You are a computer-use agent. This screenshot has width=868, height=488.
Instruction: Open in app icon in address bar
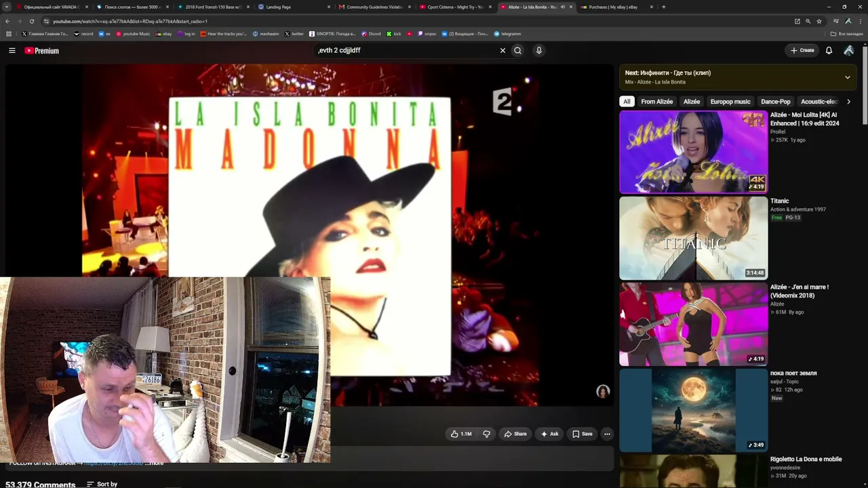pos(797,21)
